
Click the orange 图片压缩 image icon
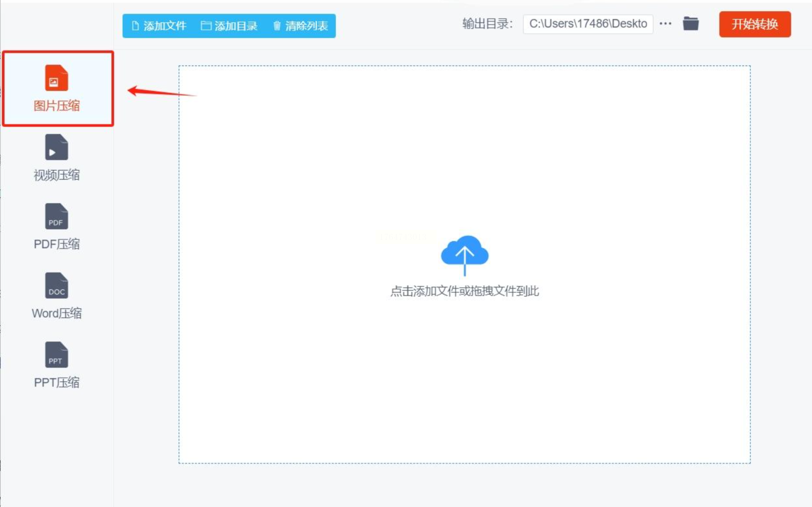56,78
